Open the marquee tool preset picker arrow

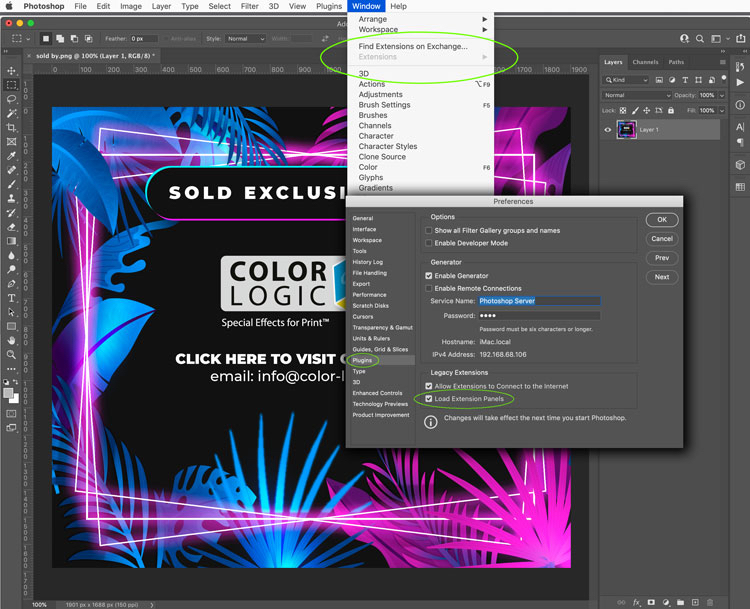click(28, 39)
